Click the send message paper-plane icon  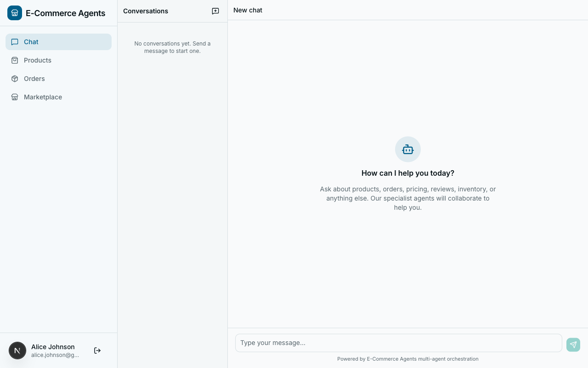573,345
